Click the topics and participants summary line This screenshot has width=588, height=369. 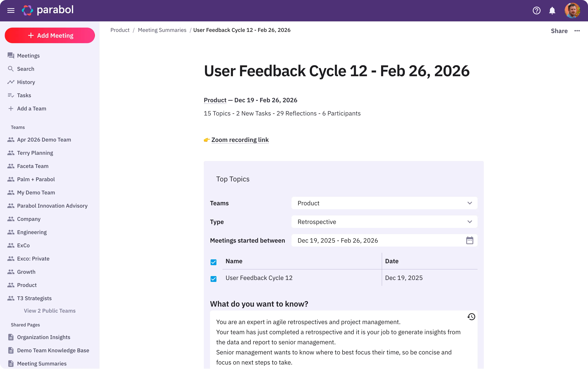point(282,113)
